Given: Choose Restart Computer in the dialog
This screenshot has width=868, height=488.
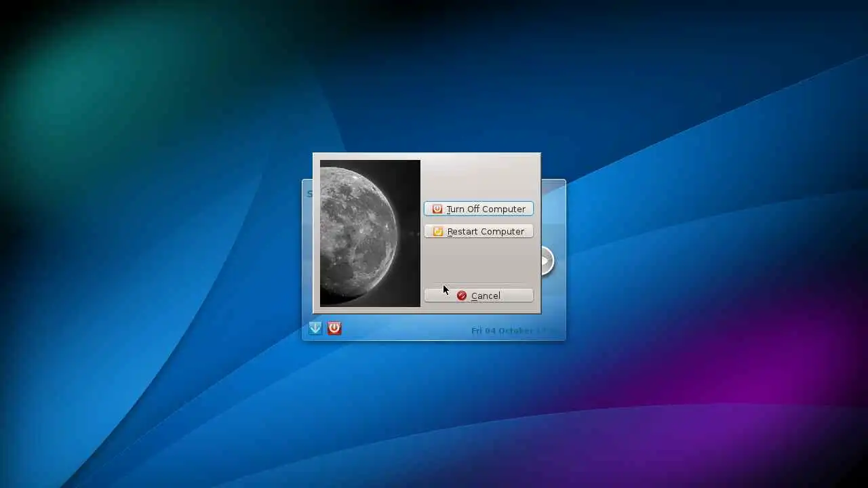Looking at the screenshot, I should point(479,231).
